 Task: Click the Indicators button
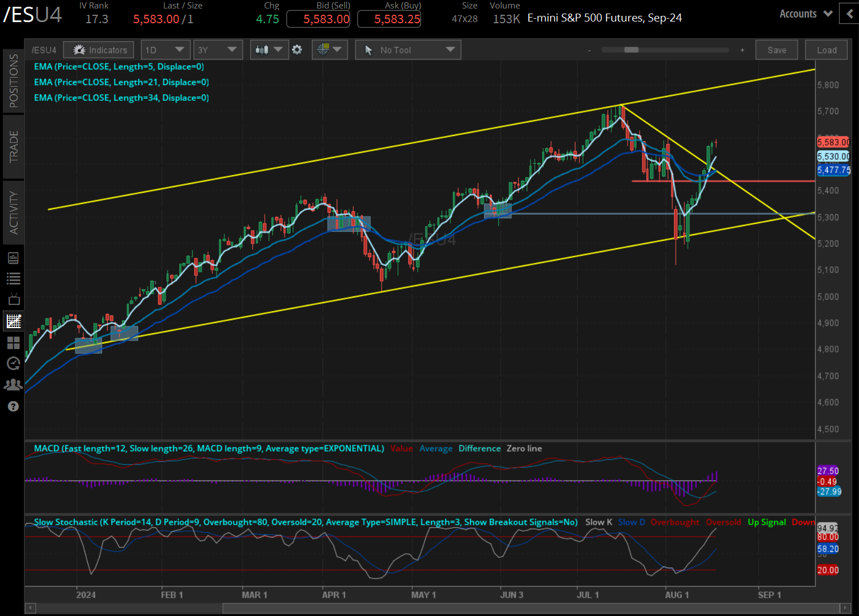(99, 50)
